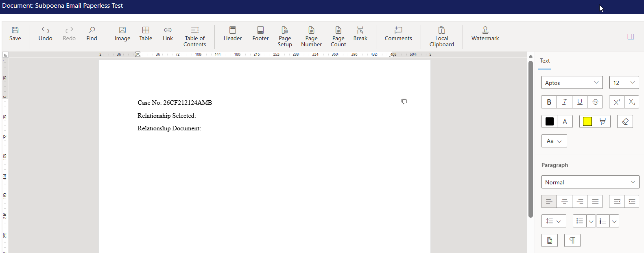Click the yellow highlight color swatch

click(587, 121)
